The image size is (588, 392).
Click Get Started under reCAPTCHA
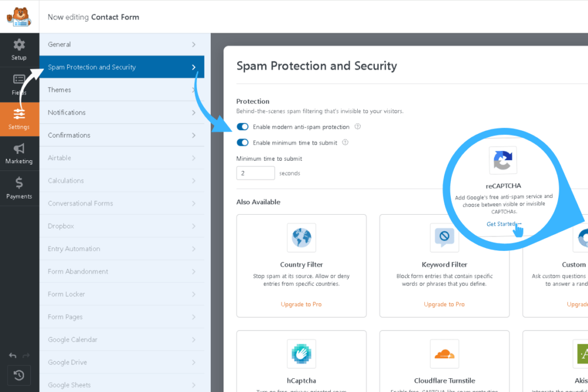click(502, 224)
